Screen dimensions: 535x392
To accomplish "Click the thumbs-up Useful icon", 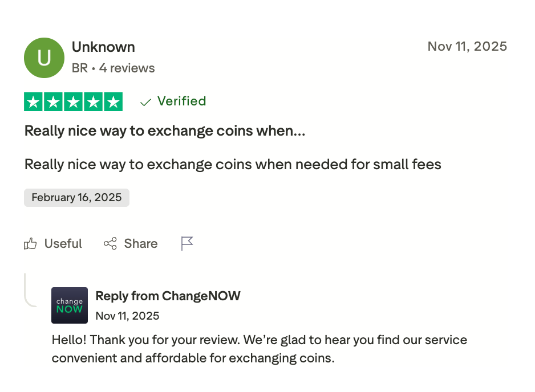I will [x=30, y=243].
